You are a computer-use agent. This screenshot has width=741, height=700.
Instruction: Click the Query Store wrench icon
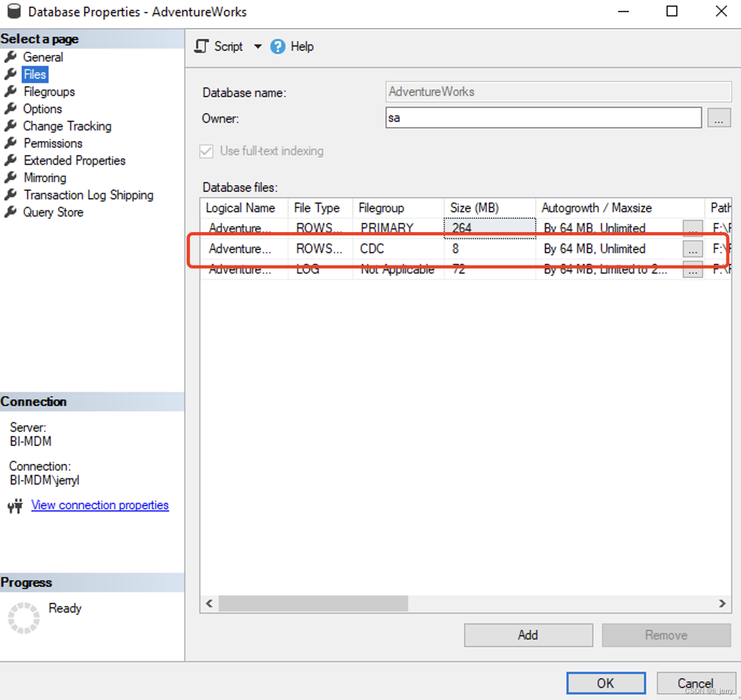(x=11, y=212)
